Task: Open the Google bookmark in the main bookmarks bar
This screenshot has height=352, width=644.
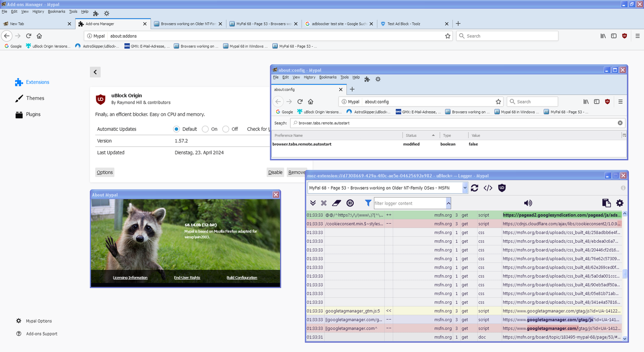Action: (x=13, y=46)
